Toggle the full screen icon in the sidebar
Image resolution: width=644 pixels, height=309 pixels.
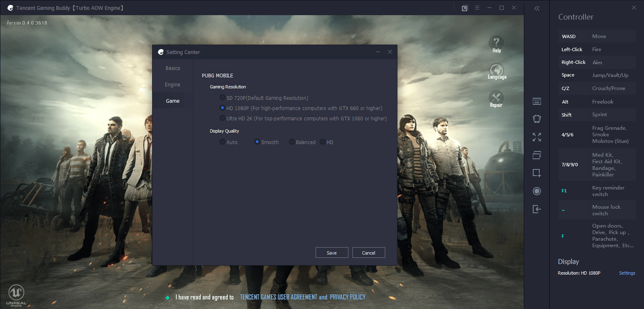point(537,137)
